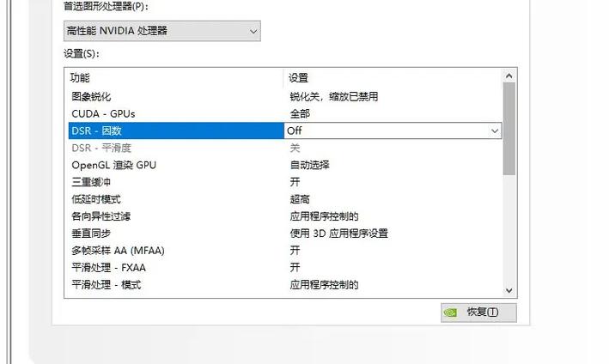This screenshot has width=609, height=364.
Task: Click the scroll down arrow of settings list
Action: coord(509,291)
